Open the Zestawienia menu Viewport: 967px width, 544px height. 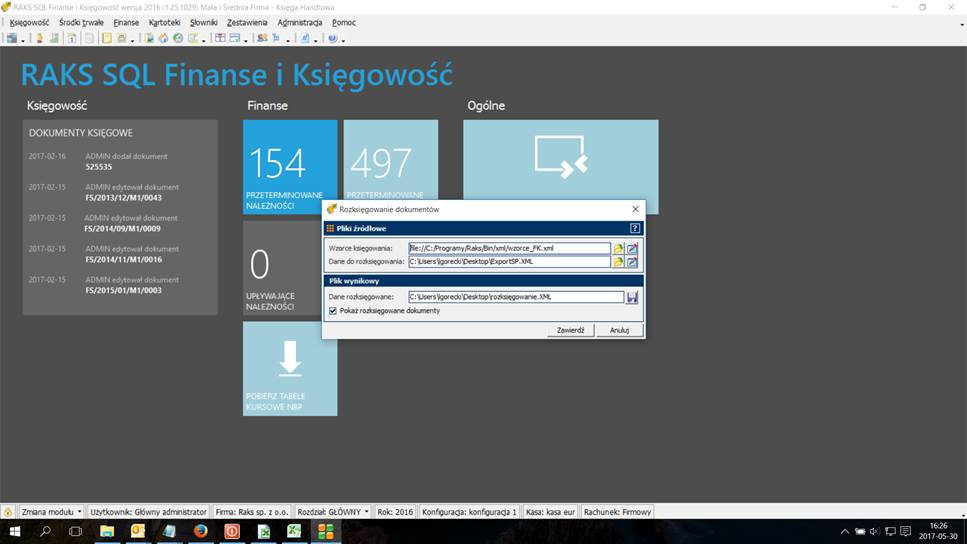[x=247, y=22]
